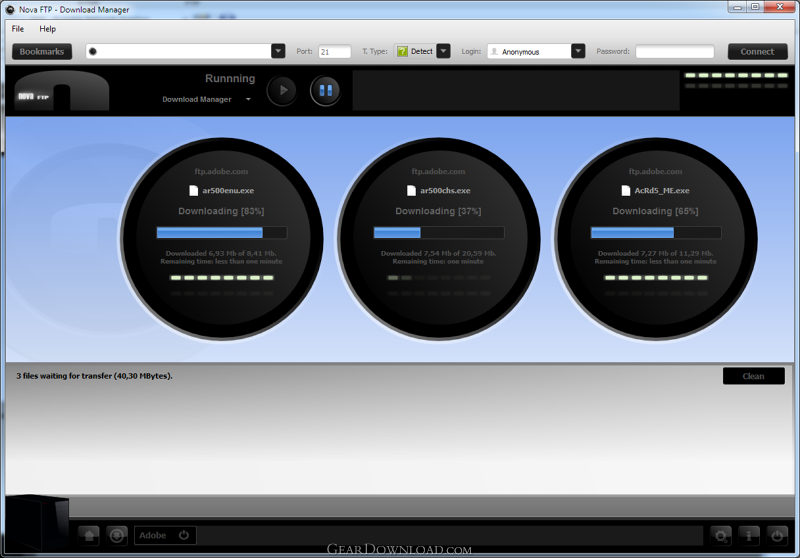800x558 pixels.
Task: Click the "Downloaded 7,54 Mb of 20,59 Mb" text
Action: pos(438,253)
